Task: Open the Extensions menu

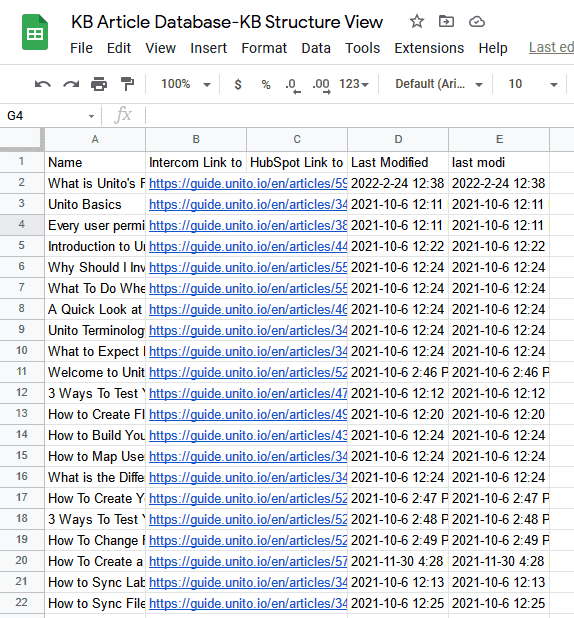Action: pos(429,48)
